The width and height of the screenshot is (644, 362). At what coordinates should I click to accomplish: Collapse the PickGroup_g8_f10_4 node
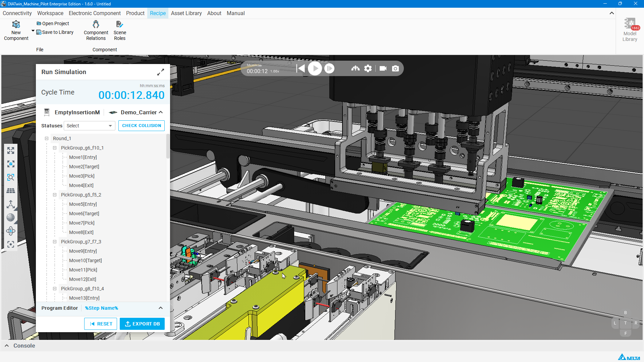55,289
